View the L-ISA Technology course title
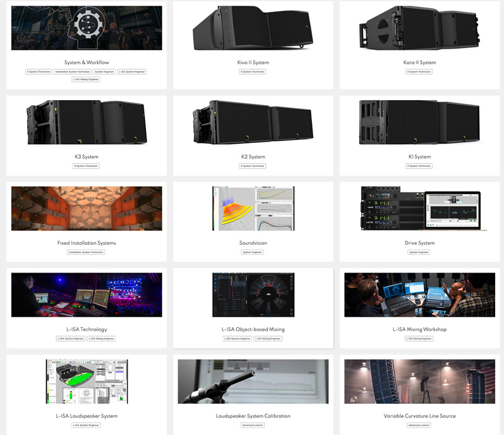 point(86,329)
